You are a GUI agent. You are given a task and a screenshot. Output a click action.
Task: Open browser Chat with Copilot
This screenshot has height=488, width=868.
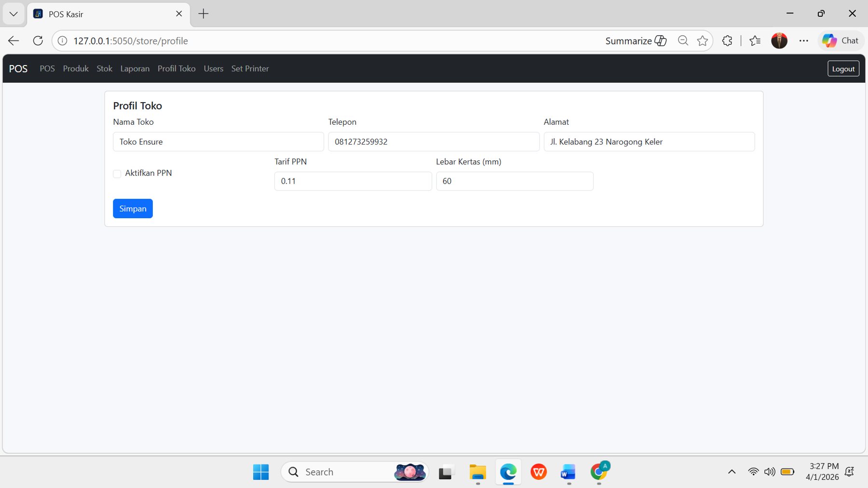(x=841, y=40)
